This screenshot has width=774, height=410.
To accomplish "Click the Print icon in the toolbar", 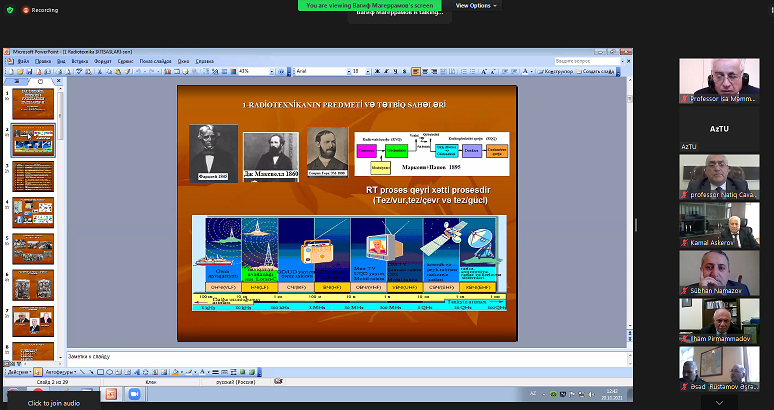I will pos(59,72).
